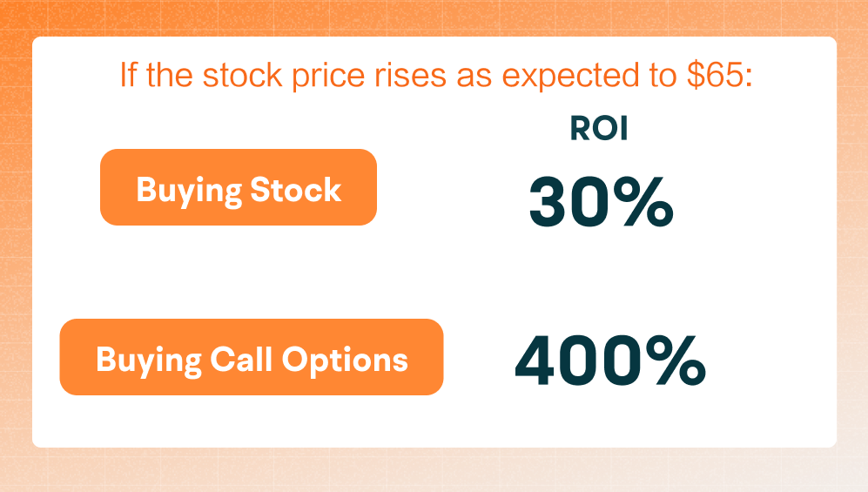The image size is (868, 492).
Task: Click the word "Buying" on the Stock button
Action: [x=189, y=192]
